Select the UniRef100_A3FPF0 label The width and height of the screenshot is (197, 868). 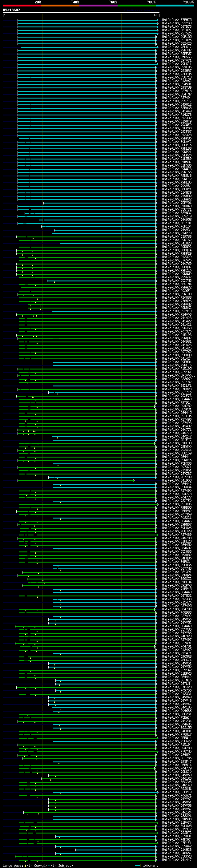177,792
